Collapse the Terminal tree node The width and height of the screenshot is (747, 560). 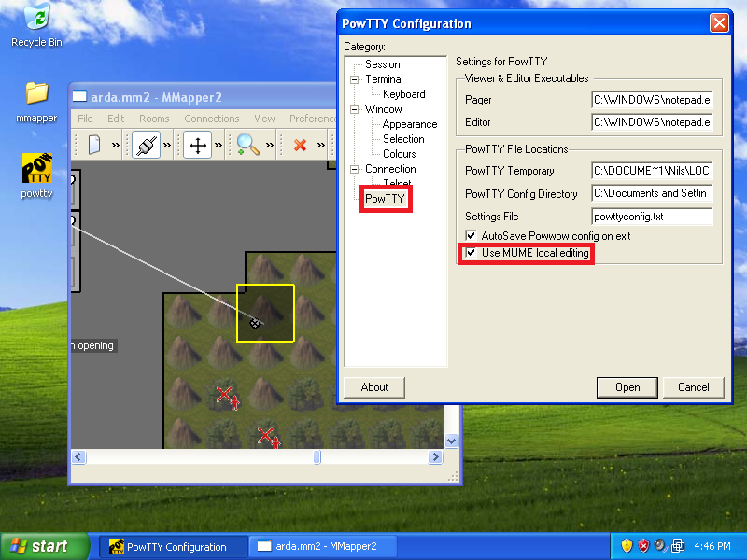[355, 79]
